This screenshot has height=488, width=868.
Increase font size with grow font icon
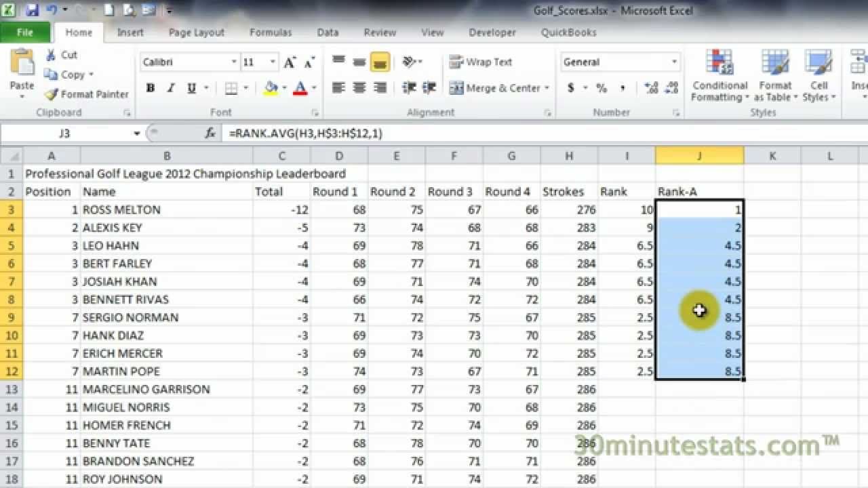[x=290, y=62]
